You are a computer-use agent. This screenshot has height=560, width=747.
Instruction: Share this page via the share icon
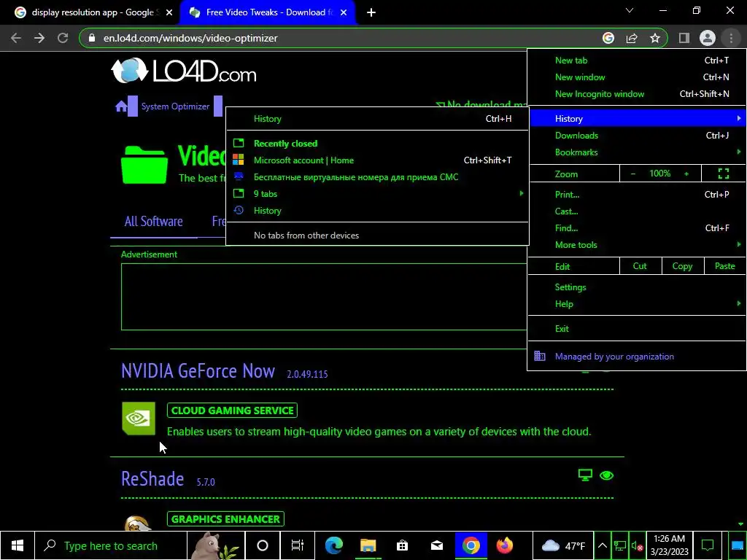[x=632, y=38]
